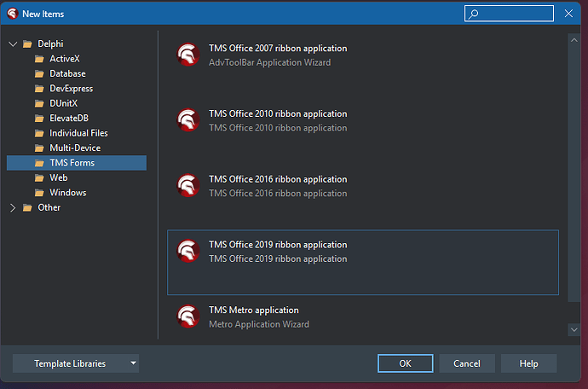Click the ElevateDB folder icon

[x=39, y=119]
